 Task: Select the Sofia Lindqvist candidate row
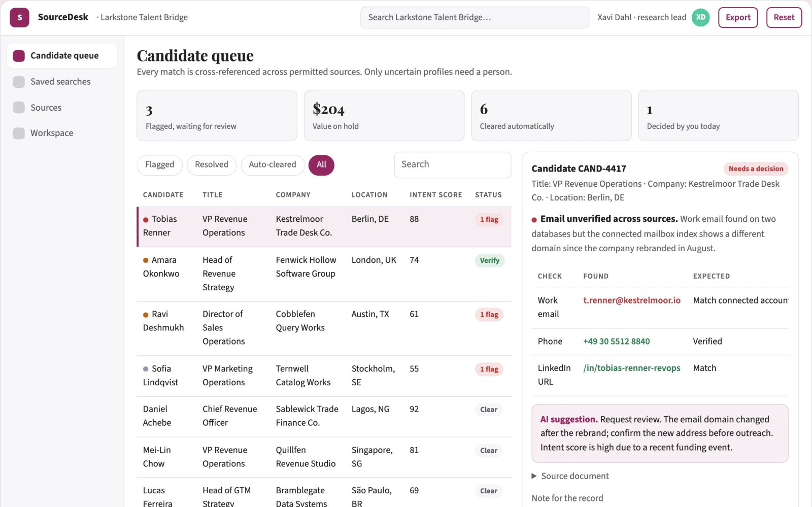point(324,376)
